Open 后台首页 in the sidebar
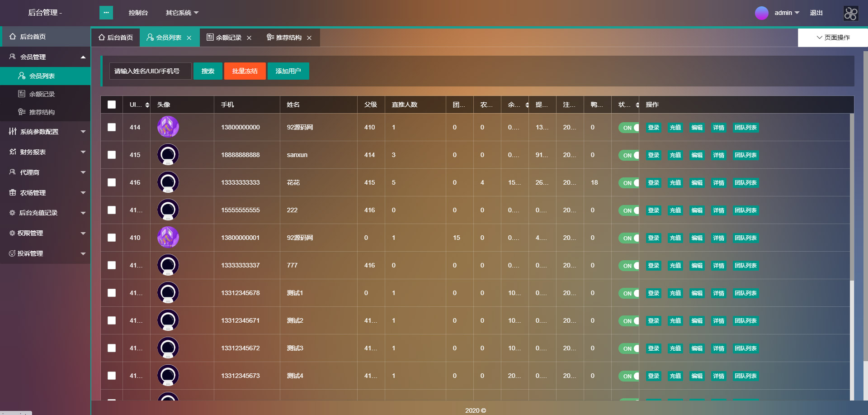This screenshot has width=868, height=415. point(45,36)
